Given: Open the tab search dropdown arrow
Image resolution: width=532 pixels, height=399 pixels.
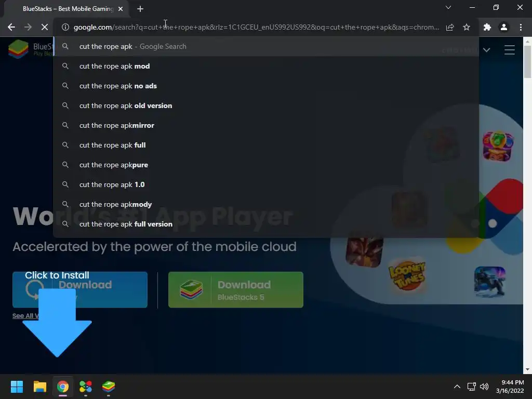Looking at the screenshot, I should coord(448,7).
